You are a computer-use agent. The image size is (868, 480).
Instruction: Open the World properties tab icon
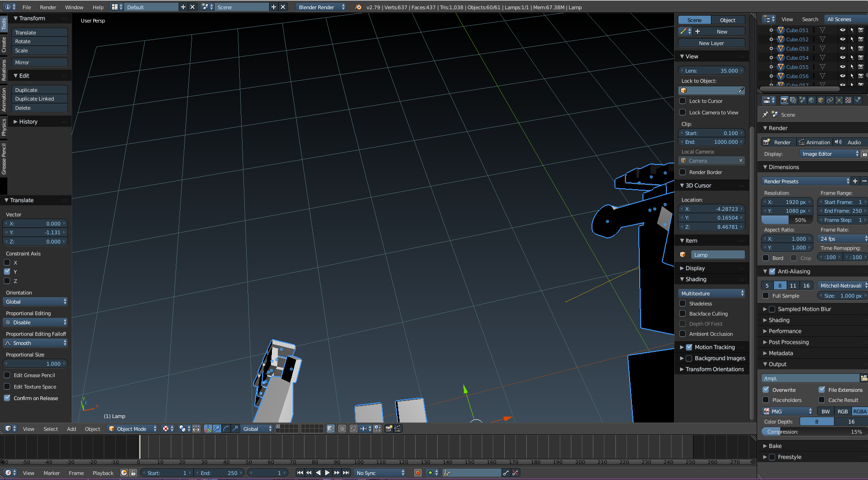pyautogui.click(x=812, y=100)
